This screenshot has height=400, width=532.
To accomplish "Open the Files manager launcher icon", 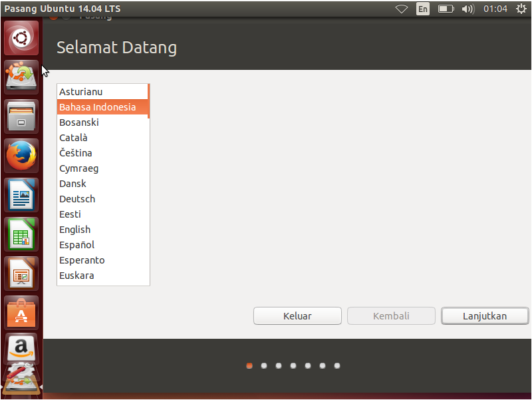I will coord(21,116).
